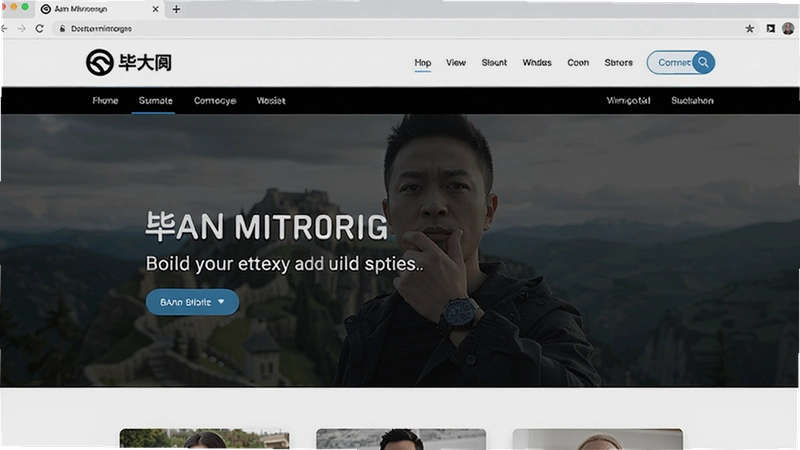Open the middle card thumbnail below hero

pos(401,439)
